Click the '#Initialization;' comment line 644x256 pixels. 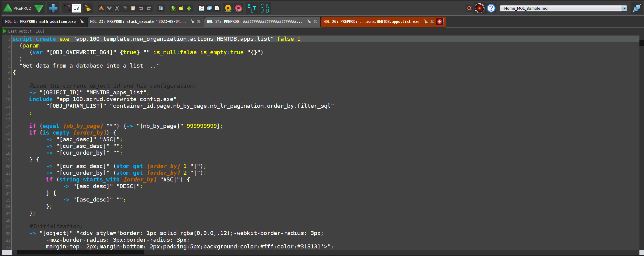pyautogui.click(x=56, y=226)
